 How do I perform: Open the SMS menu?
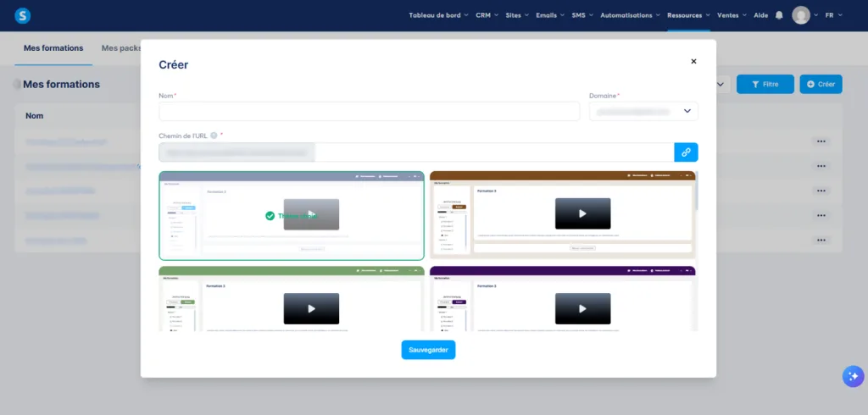tap(582, 15)
